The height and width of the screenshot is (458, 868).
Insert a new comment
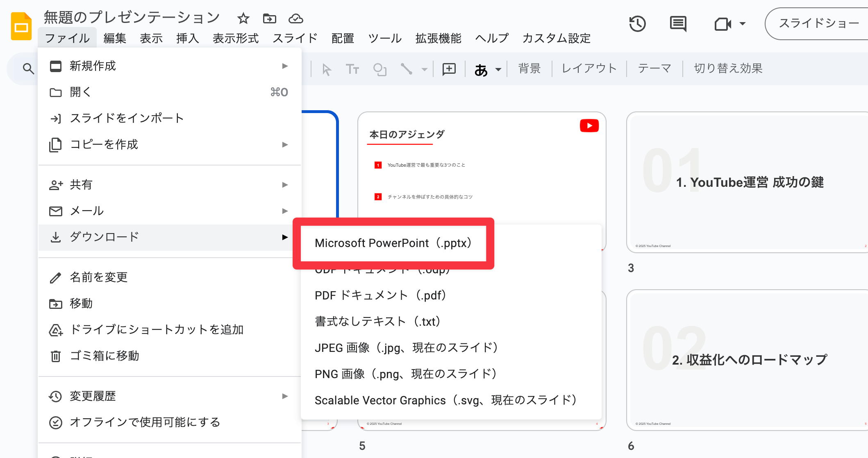click(x=448, y=69)
